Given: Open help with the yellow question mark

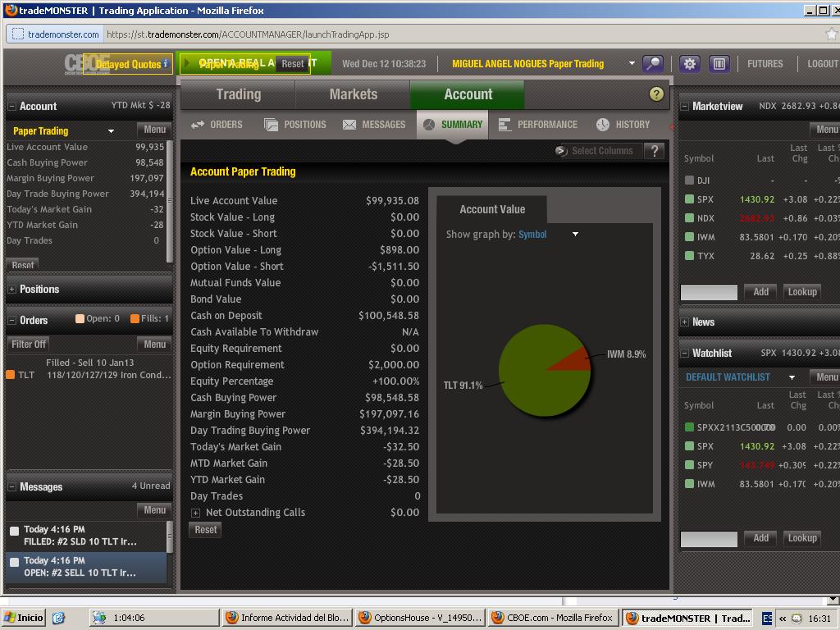Looking at the screenshot, I should tap(656, 94).
